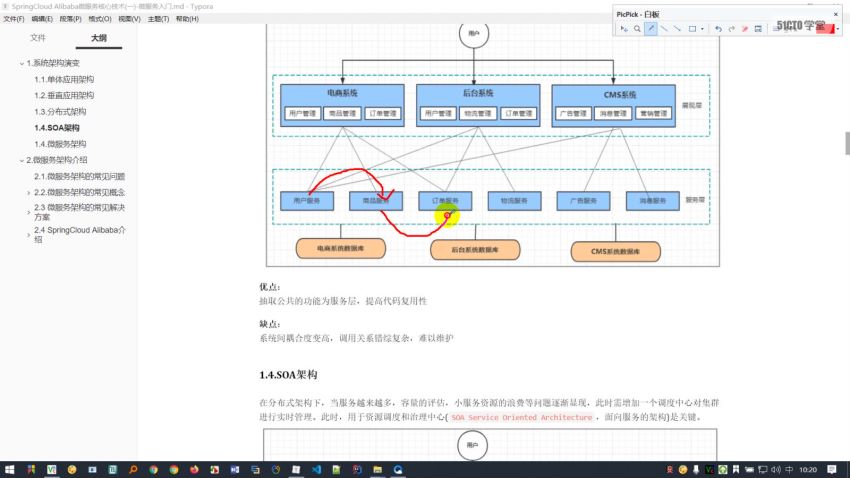Switch sidebar to the 大纲 tab

pyautogui.click(x=99, y=38)
